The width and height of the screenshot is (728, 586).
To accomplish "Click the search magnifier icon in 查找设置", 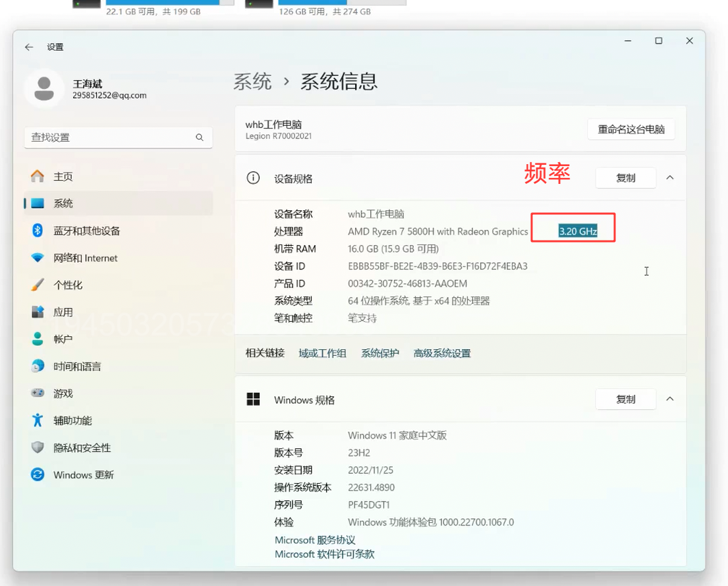I will coord(200,138).
